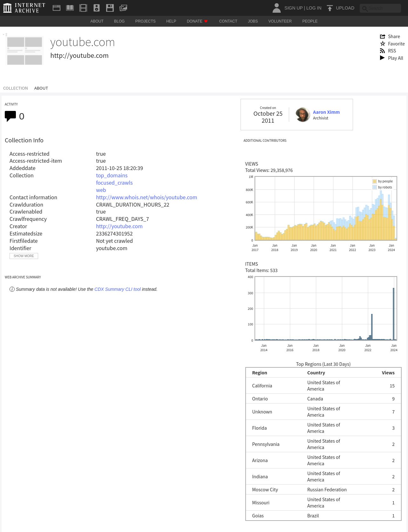
Task: Click the Pennsylvania region cell
Action: 266,444
